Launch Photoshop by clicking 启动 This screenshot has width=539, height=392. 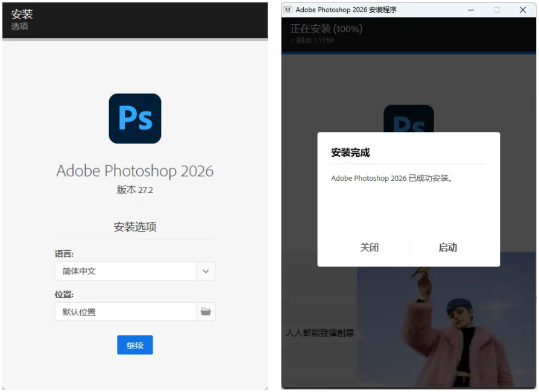pos(448,247)
